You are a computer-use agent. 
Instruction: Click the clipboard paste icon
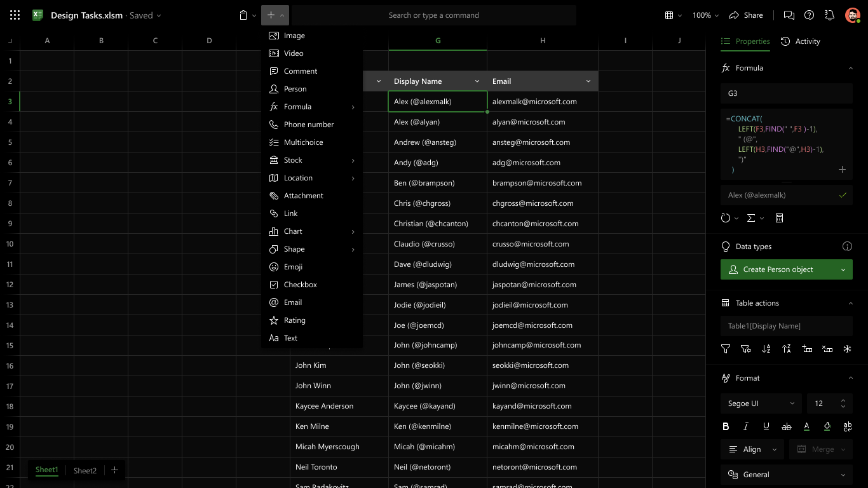[243, 15]
